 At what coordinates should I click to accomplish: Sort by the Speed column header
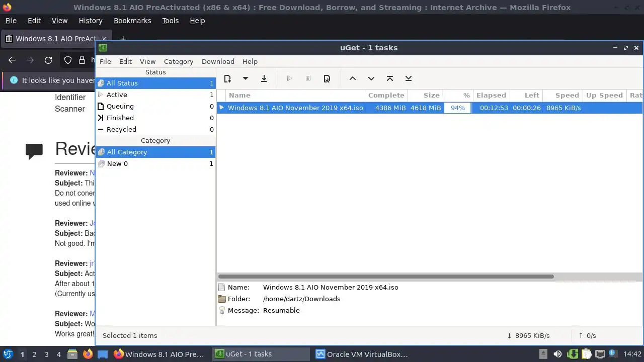click(562, 95)
